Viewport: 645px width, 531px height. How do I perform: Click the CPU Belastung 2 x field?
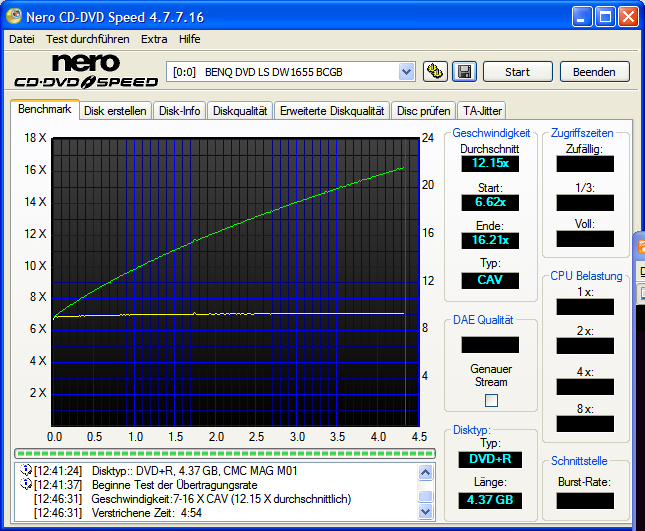pyautogui.click(x=585, y=345)
